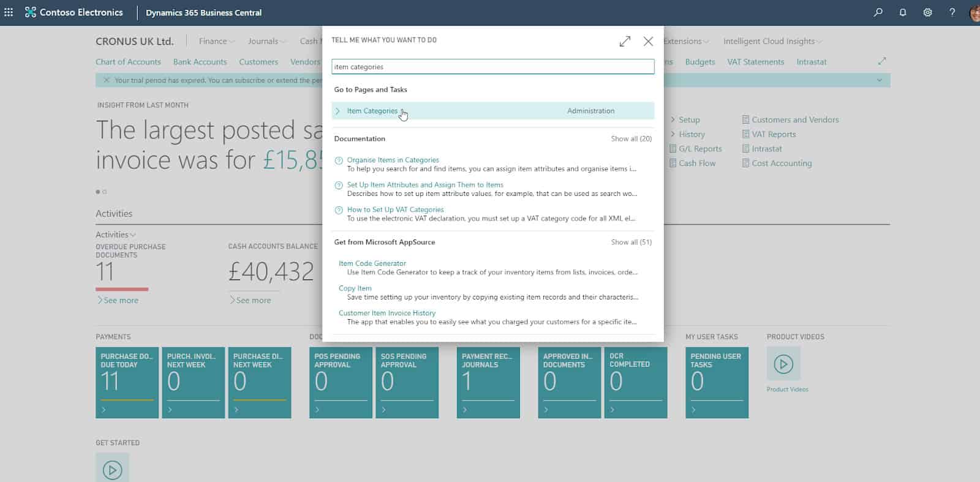Click G/L Reports document icon
Image resolution: width=980 pixels, height=482 pixels.
(673, 149)
